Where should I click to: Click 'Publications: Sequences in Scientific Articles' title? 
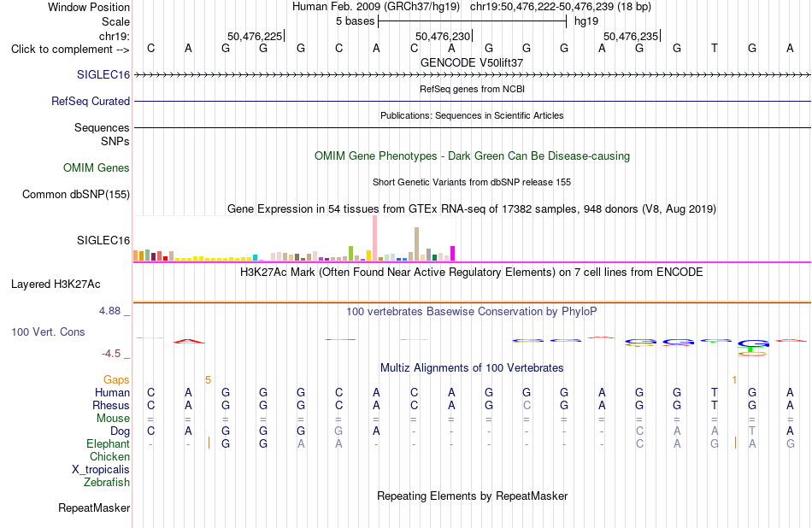(472, 115)
